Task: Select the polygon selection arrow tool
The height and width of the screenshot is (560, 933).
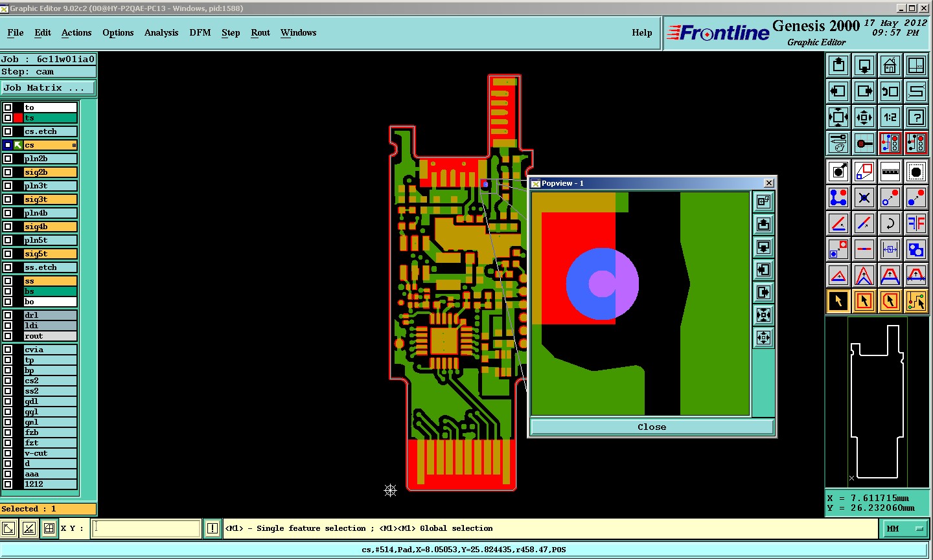Action: (x=890, y=301)
